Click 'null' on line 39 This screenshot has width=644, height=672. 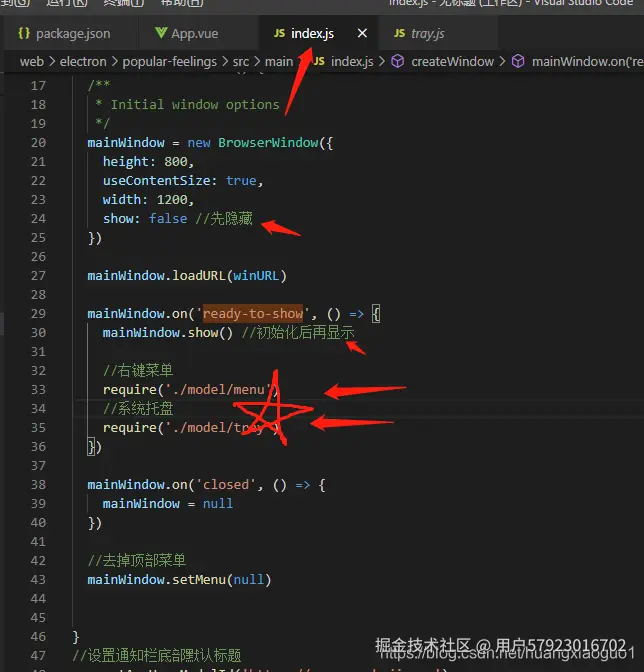pyautogui.click(x=218, y=504)
